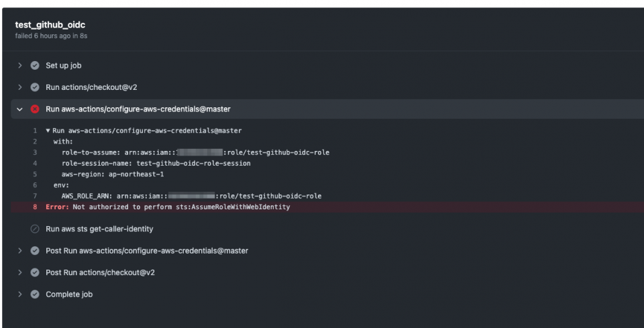
Task: Click skipped icon for aws sts get-caller-identity
Action: point(35,229)
